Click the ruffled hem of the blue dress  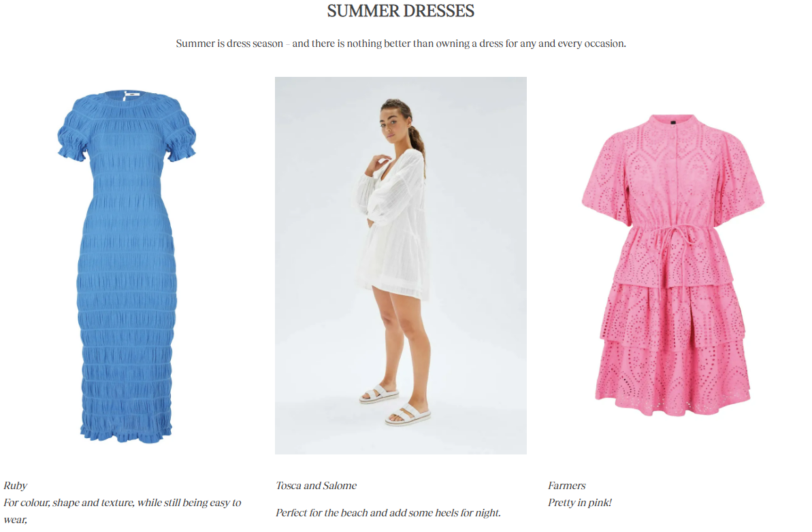[126, 433]
